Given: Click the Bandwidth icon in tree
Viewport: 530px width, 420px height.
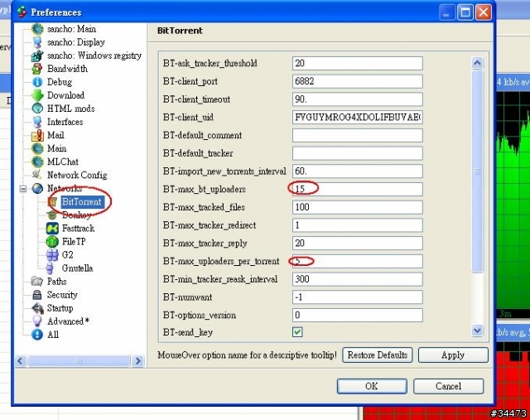Looking at the screenshot, I should coord(37,69).
